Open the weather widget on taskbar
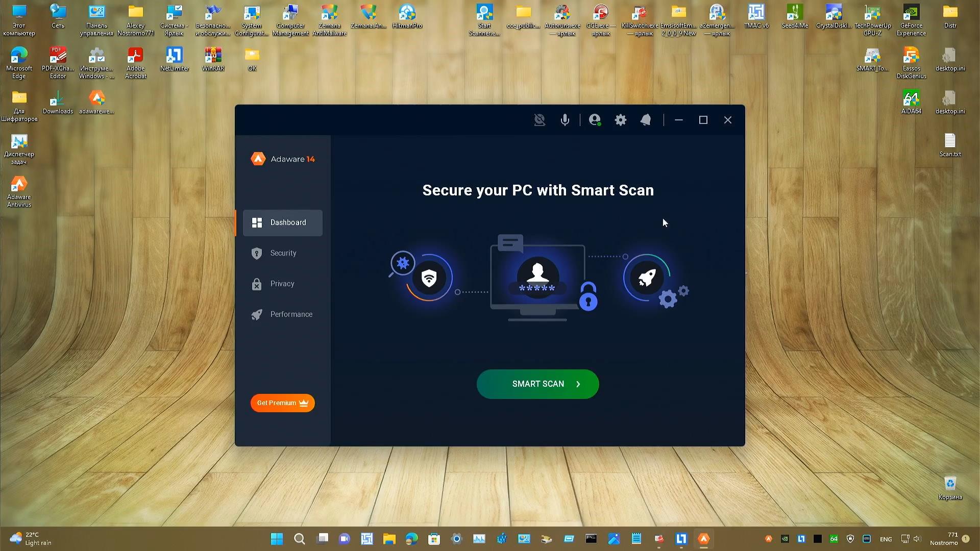The image size is (980, 551). click(x=31, y=539)
